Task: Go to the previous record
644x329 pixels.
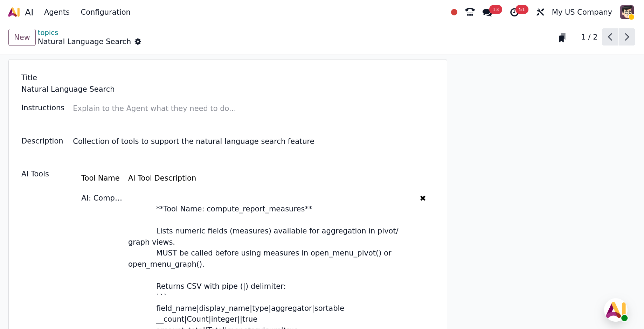Action: 610,37
